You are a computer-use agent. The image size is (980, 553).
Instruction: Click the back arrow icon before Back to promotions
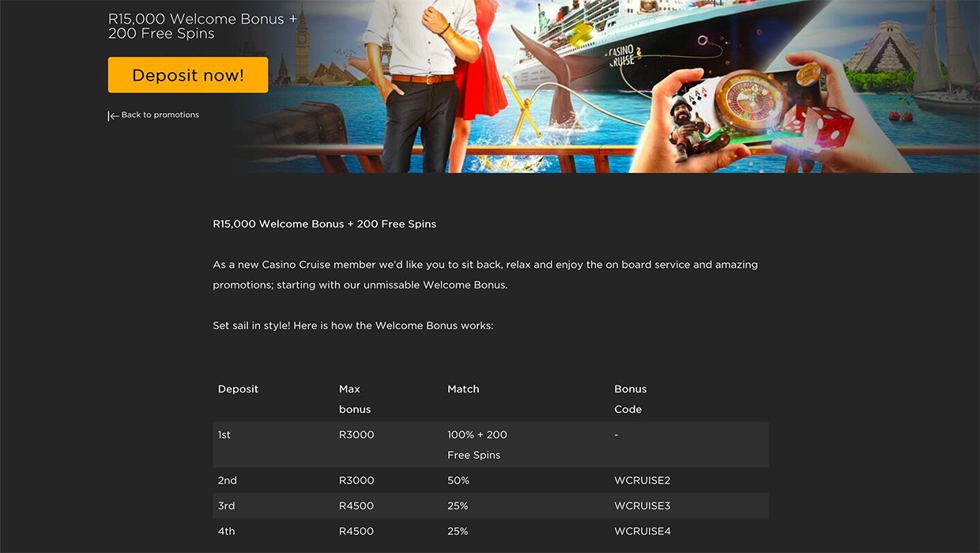[113, 115]
